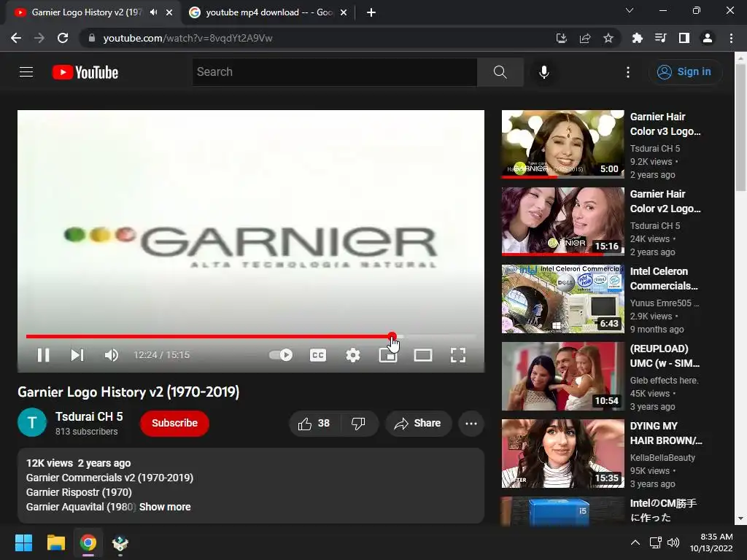View site information lock icon
747x560 pixels.
point(92,38)
